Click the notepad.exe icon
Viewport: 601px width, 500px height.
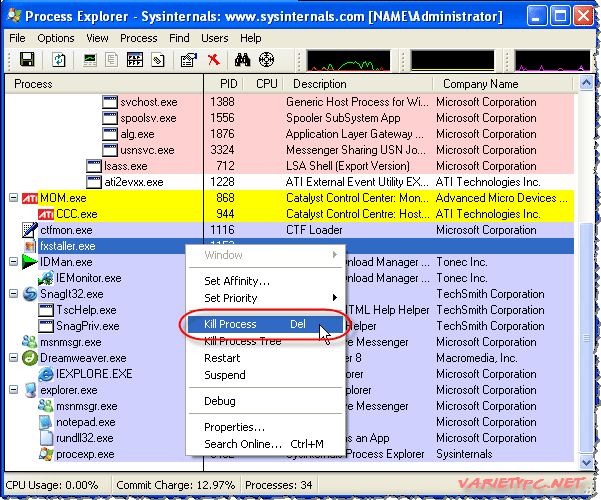click(46, 422)
